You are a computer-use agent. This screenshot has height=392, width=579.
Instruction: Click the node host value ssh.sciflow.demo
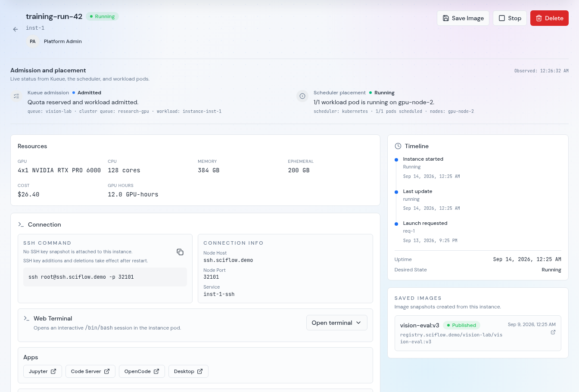[x=228, y=260]
